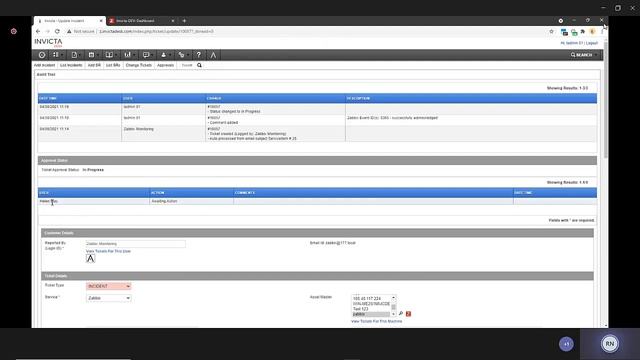The image size is (640, 360).
Task: Click the Reported By login ID field
Action: coord(136,244)
